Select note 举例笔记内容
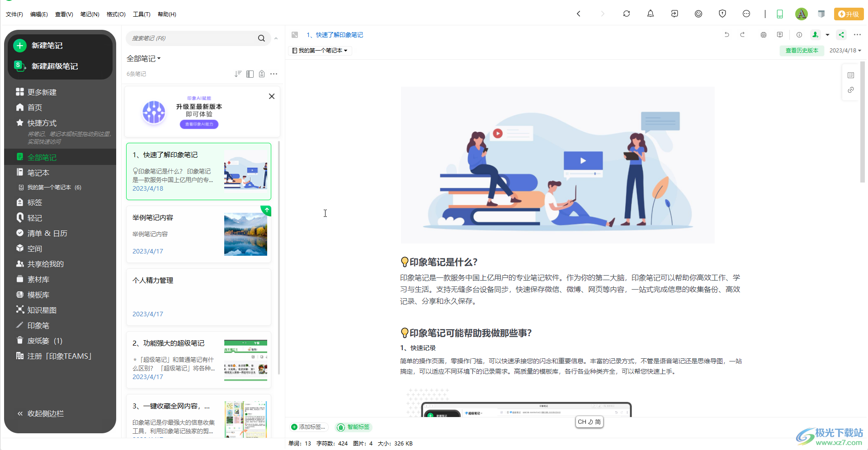868x450 pixels. (198, 234)
